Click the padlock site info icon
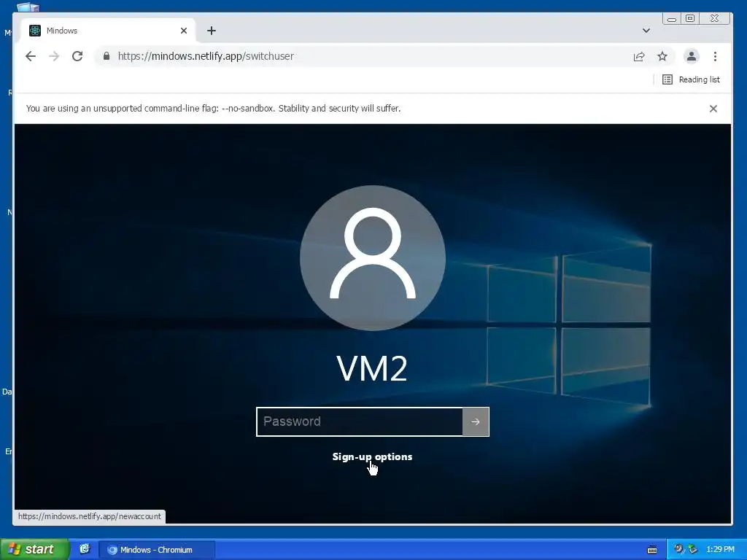This screenshot has height=560, width=747. tap(107, 56)
